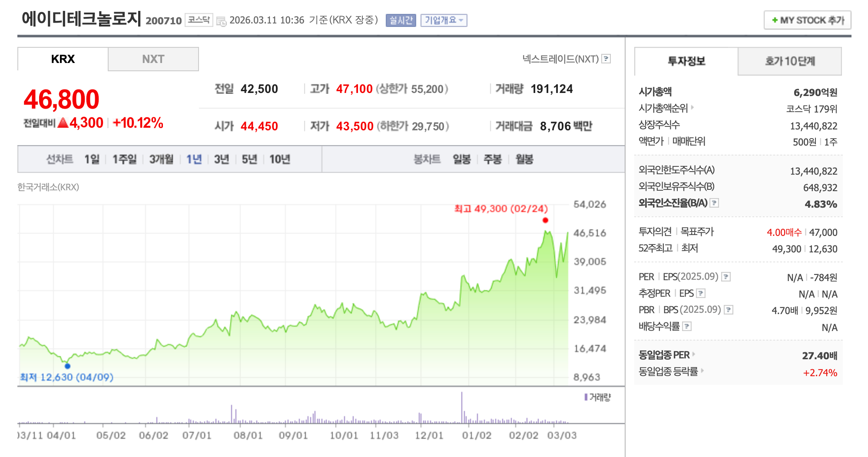Click arrow icon next to 시가총액순위
This screenshot has width=868, height=457.
[692, 107]
